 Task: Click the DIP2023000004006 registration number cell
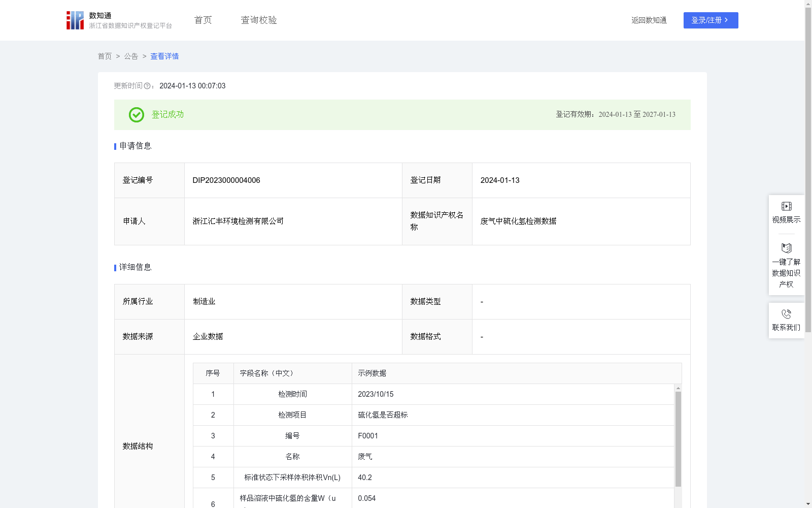(226, 180)
